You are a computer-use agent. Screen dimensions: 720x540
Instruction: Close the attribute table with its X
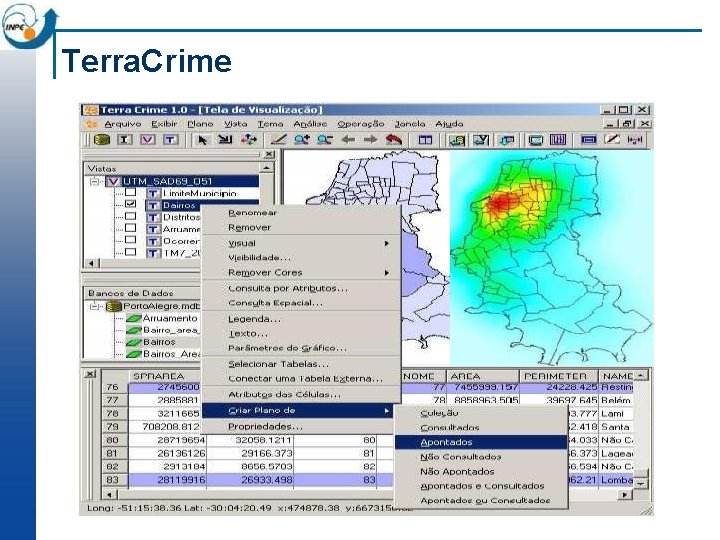90,374
